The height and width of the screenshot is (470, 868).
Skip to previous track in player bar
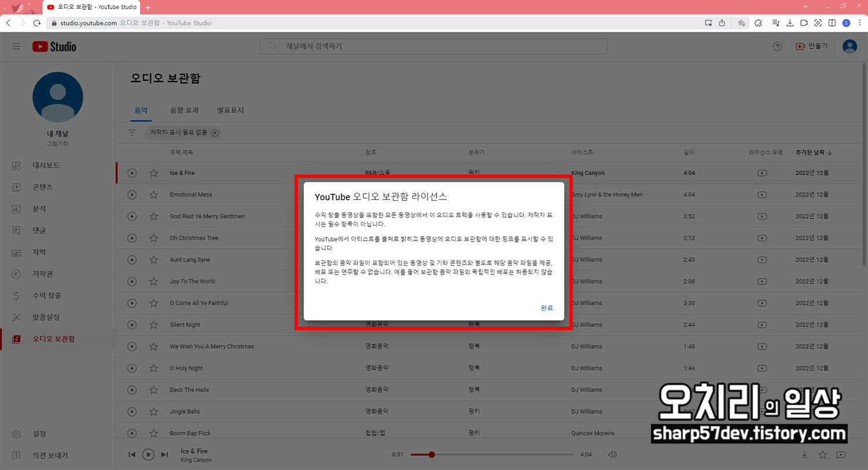(132, 455)
